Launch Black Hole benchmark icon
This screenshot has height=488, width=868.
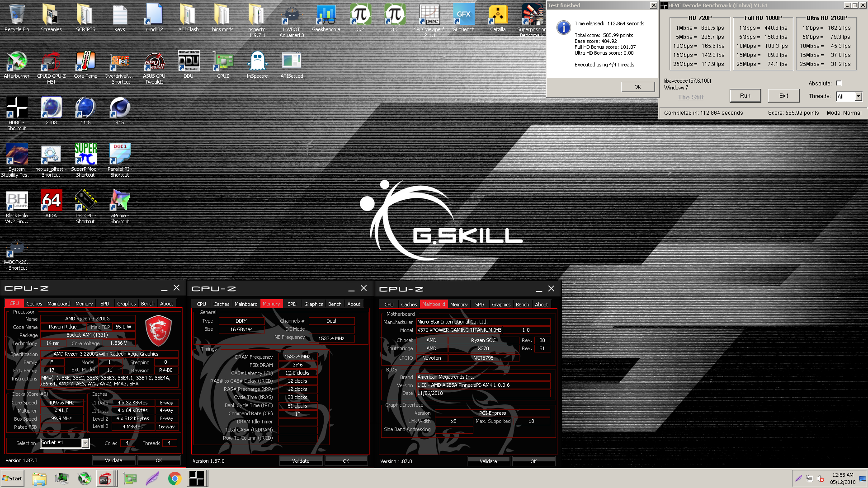pyautogui.click(x=17, y=207)
